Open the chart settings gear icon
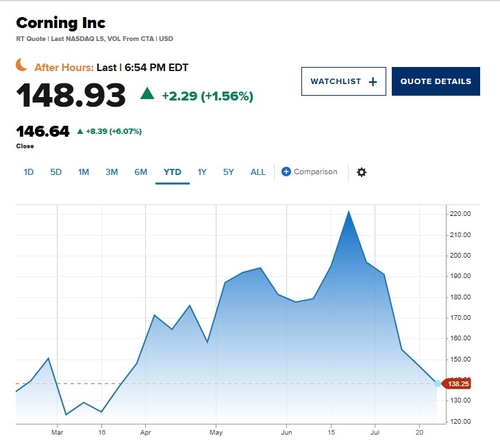Viewport: 500px width, 447px height. click(361, 172)
